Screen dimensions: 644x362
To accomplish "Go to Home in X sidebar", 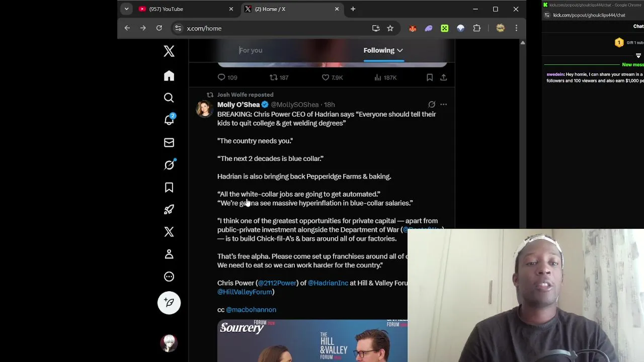I will pos(169,75).
